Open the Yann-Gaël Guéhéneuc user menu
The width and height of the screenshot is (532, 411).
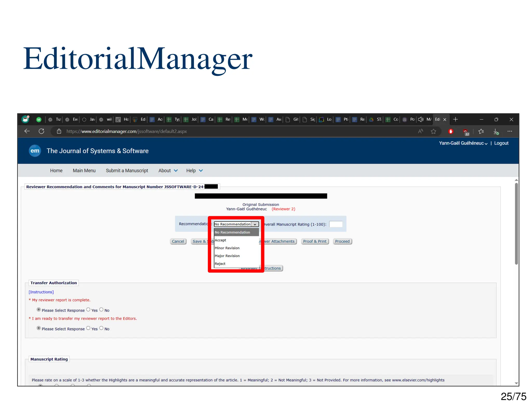[x=463, y=143]
